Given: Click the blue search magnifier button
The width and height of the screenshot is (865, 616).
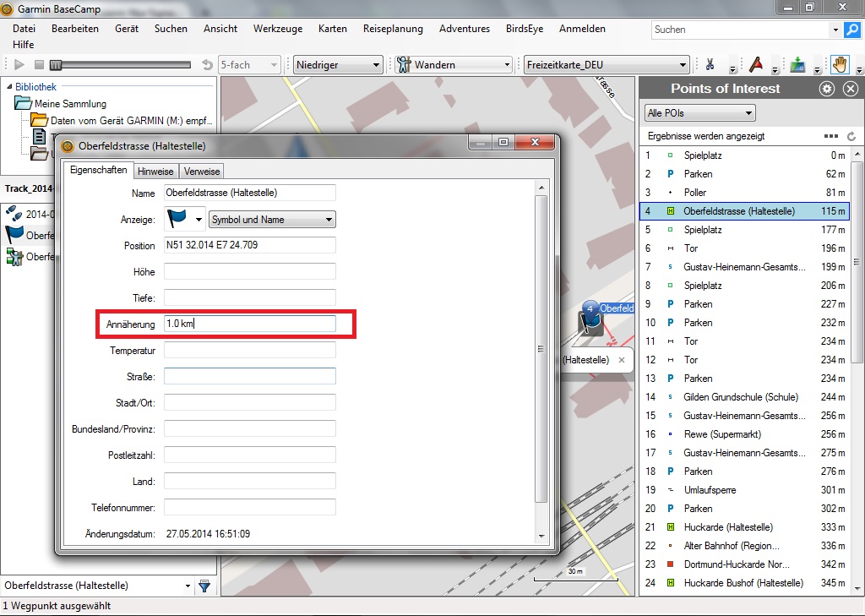Looking at the screenshot, I should click(x=851, y=30).
